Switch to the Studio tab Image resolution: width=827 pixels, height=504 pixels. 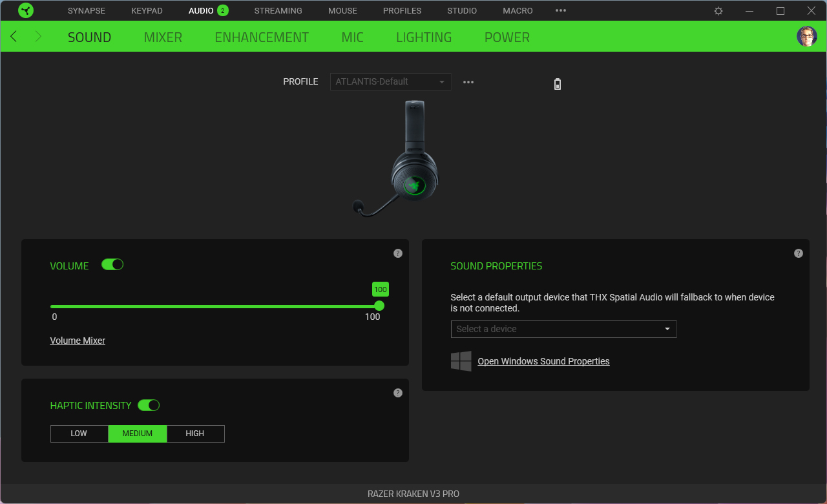coord(462,11)
